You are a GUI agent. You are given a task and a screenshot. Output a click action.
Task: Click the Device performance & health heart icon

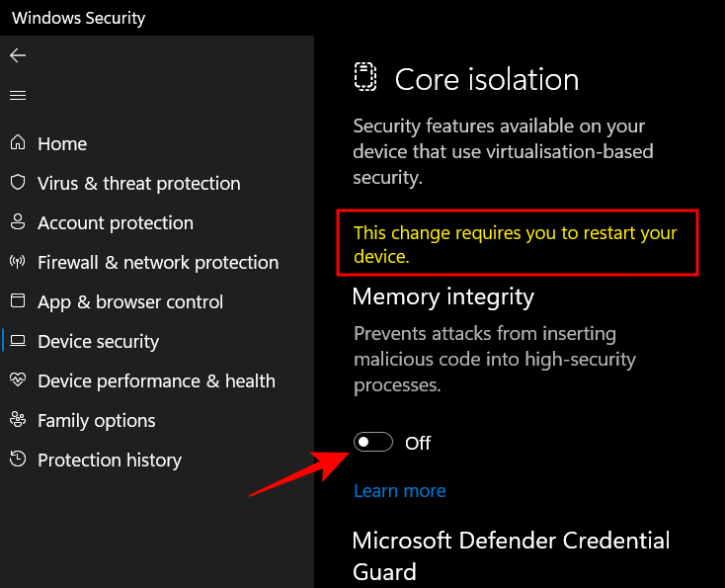(x=17, y=380)
